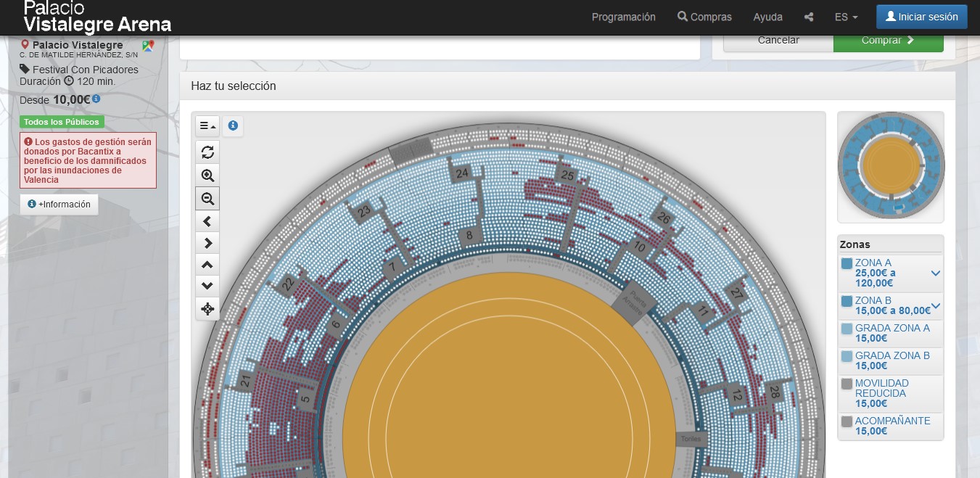Viewport: 980px width, 478px height.
Task: Click the green Comprar button
Action: coord(888,41)
